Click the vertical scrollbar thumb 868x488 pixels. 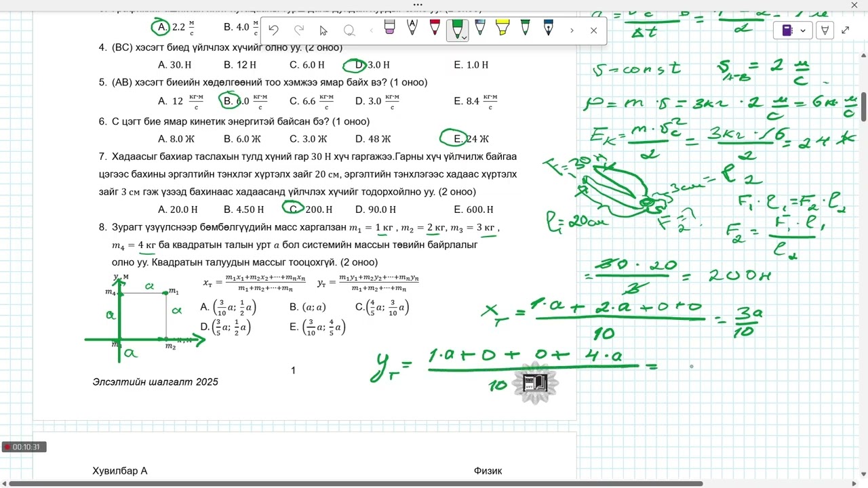[x=863, y=106]
